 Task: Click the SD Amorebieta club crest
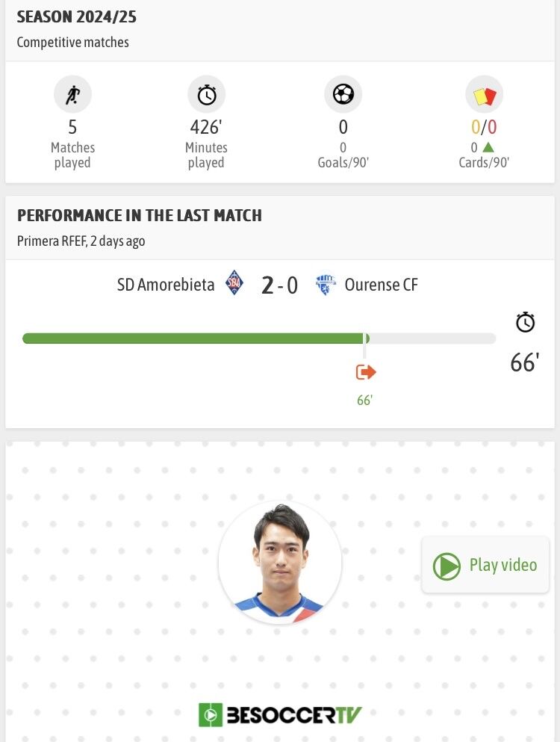(234, 283)
